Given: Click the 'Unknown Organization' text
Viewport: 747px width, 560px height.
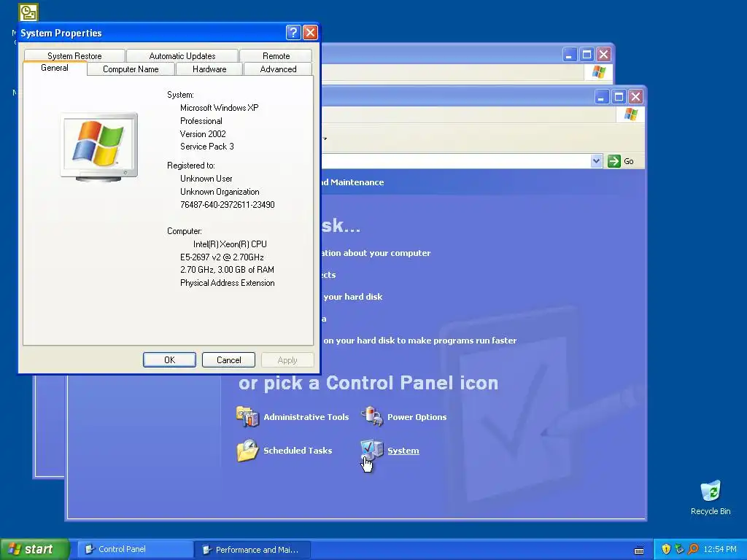Looking at the screenshot, I should pos(220,192).
